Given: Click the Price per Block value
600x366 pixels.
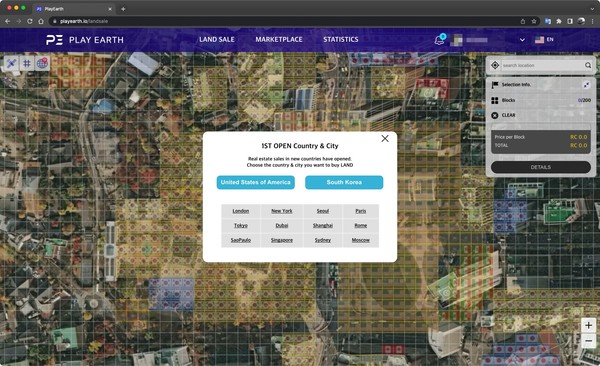Looking at the screenshot, I should [579, 137].
